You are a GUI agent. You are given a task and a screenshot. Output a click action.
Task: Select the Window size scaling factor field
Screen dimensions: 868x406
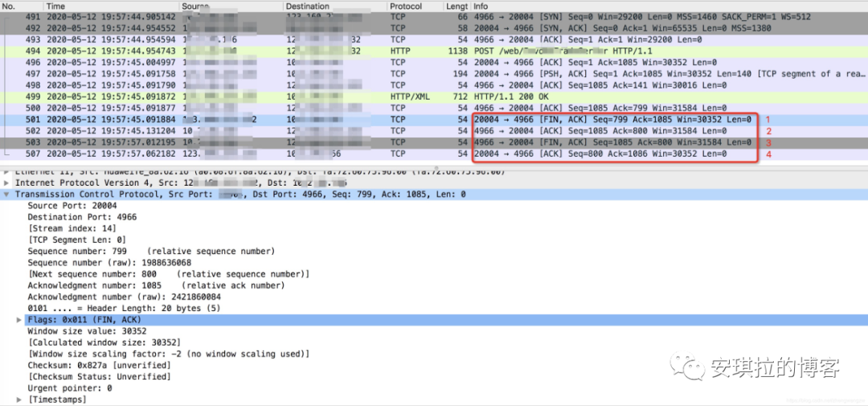tap(168, 354)
